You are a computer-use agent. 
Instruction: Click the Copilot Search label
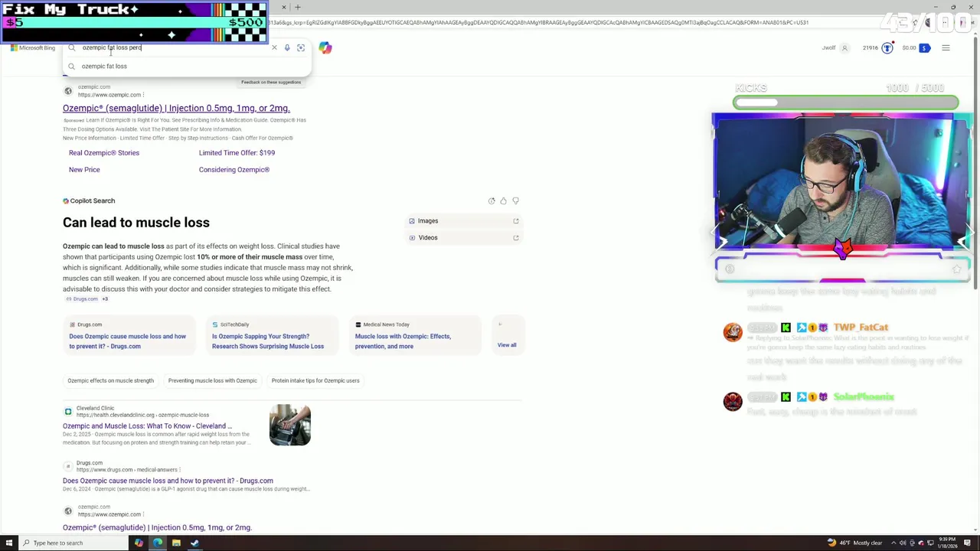[x=89, y=201]
